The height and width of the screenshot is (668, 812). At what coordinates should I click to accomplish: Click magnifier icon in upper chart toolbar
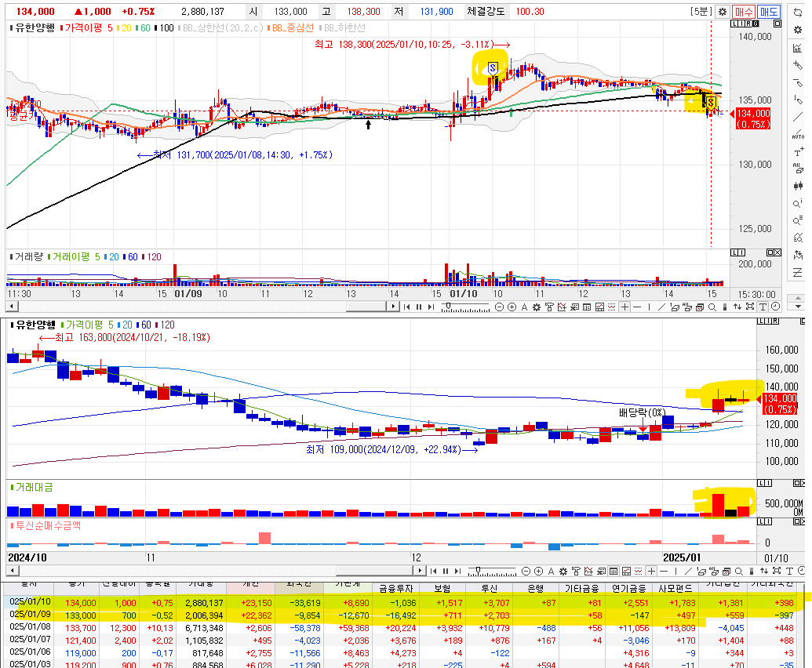[x=712, y=307]
